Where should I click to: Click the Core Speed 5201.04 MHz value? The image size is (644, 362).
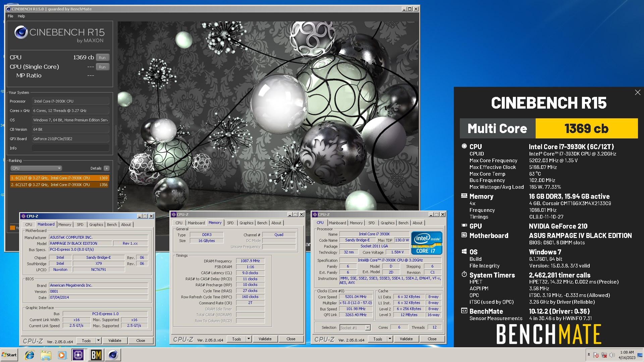pyautogui.click(x=356, y=297)
